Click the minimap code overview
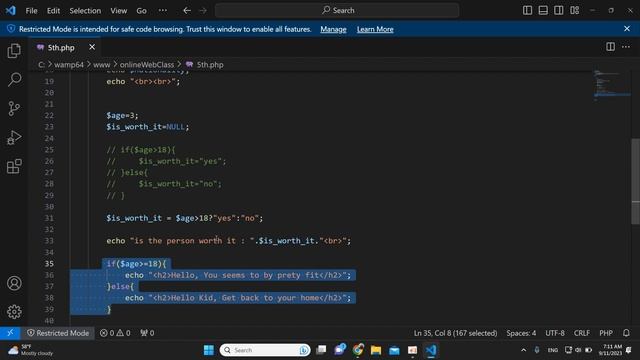Viewport: 640px width, 360px height. 611,85
